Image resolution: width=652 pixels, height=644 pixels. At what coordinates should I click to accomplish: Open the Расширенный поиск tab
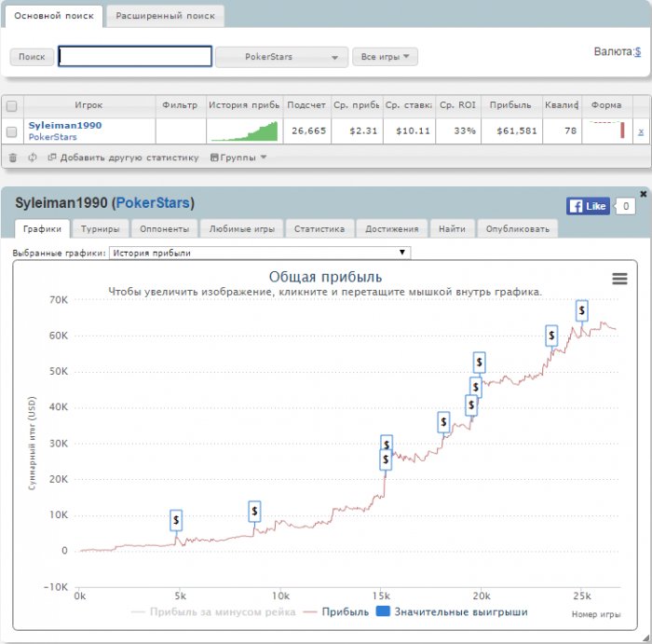165,16
